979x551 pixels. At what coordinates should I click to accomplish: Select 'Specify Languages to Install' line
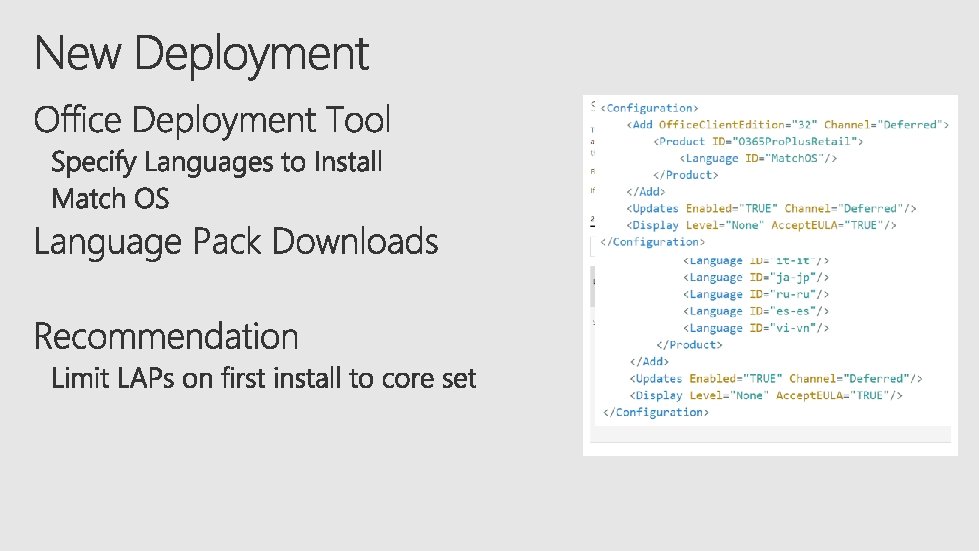[x=217, y=162]
